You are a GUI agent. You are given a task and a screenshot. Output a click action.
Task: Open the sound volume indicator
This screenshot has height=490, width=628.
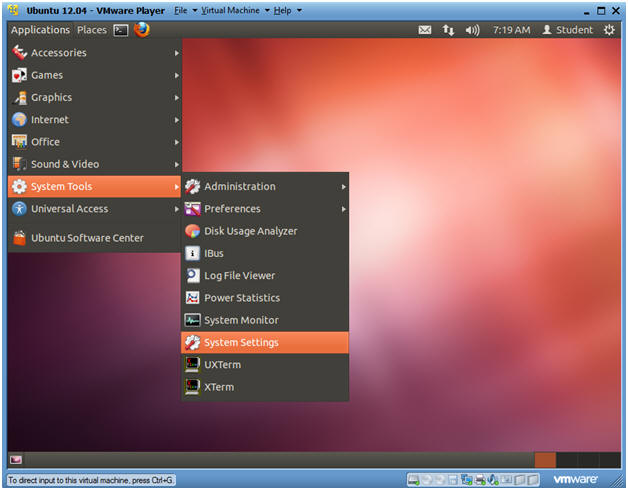click(472, 30)
